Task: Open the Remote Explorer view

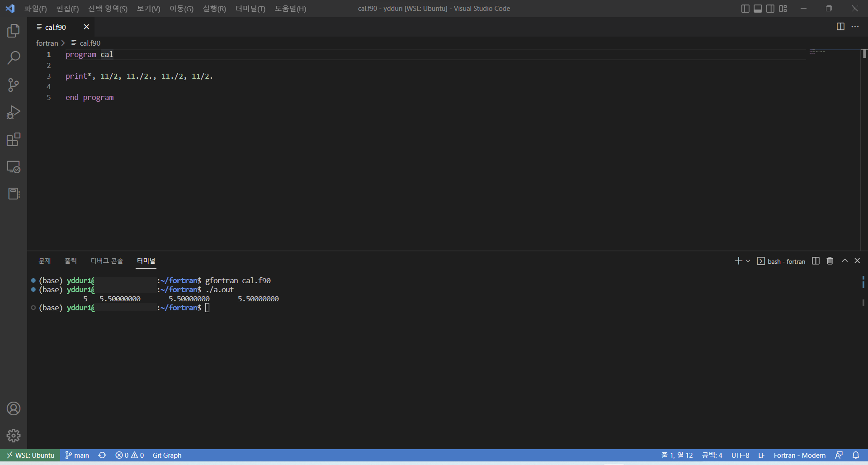Action: tap(13, 167)
